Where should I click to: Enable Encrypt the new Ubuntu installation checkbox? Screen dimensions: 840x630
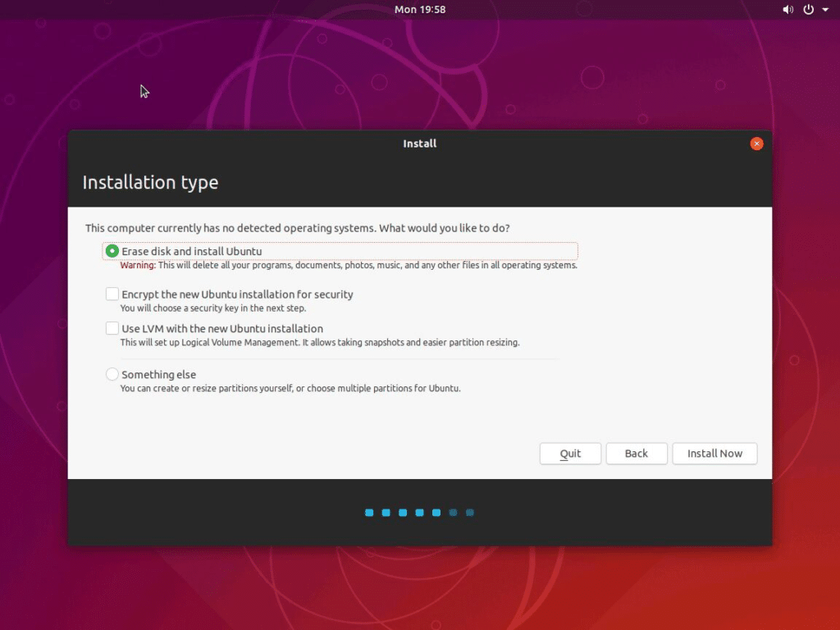(112, 294)
